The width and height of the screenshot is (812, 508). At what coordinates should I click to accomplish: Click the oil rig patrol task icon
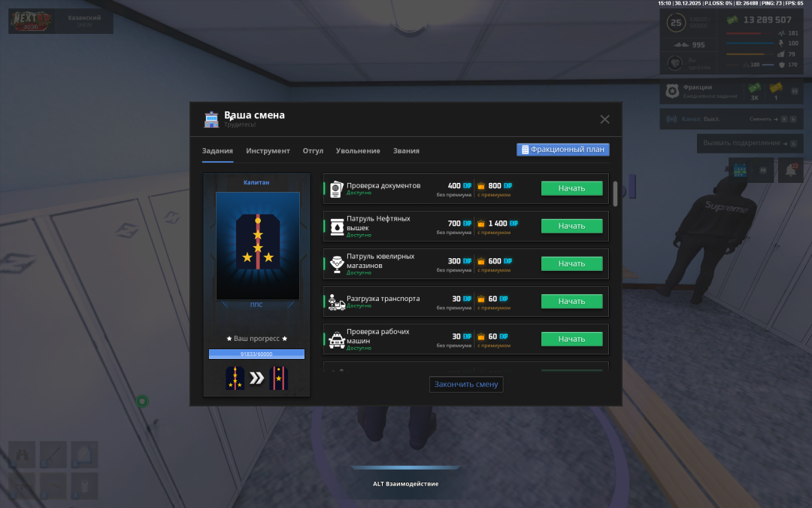336,226
